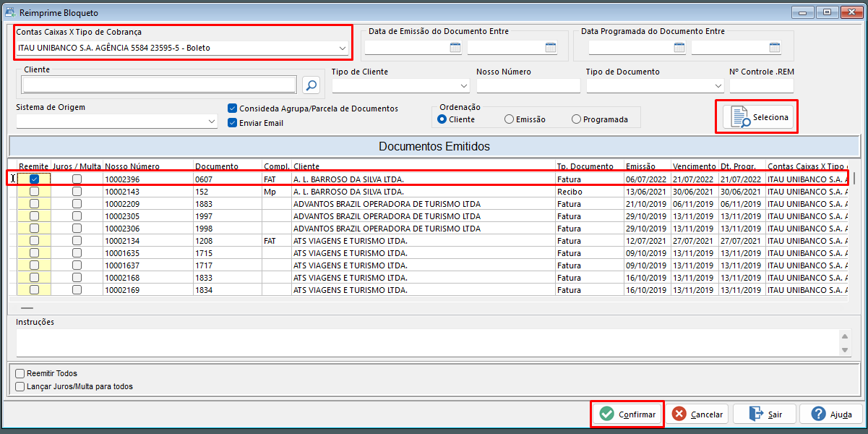Click vencimento date 30/06/2021
868x434 pixels.
(x=695, y=192)
